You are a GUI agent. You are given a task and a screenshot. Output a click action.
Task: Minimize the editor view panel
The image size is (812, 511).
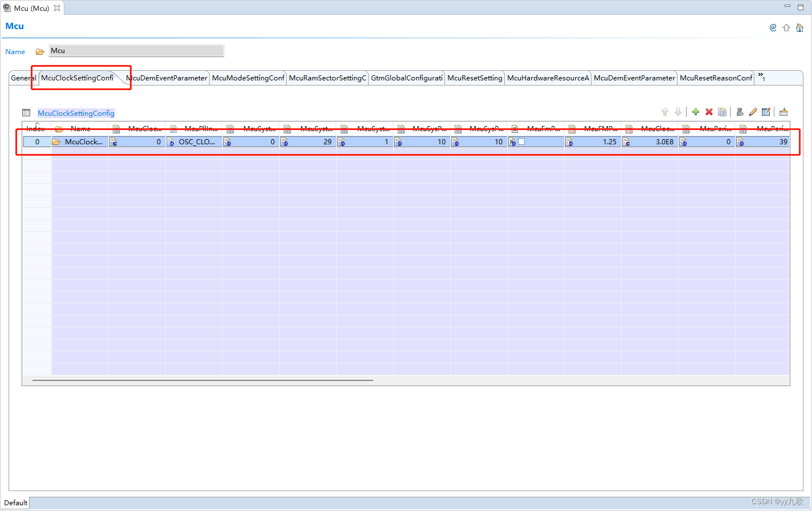coord(787,6)
